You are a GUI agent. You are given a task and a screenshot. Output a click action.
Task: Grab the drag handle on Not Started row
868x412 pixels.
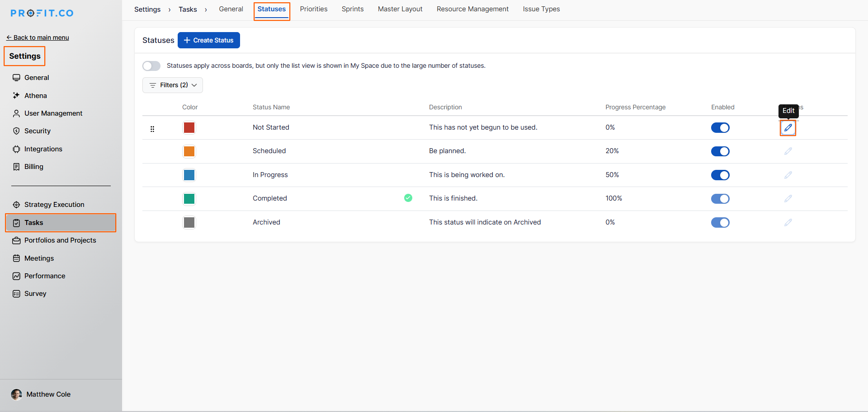pos(152,129)
